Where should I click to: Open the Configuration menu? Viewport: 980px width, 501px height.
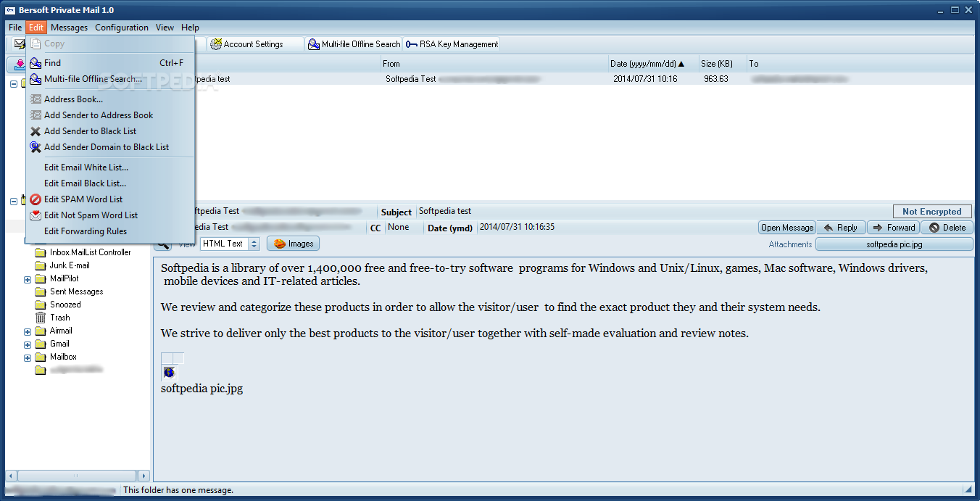122,28
